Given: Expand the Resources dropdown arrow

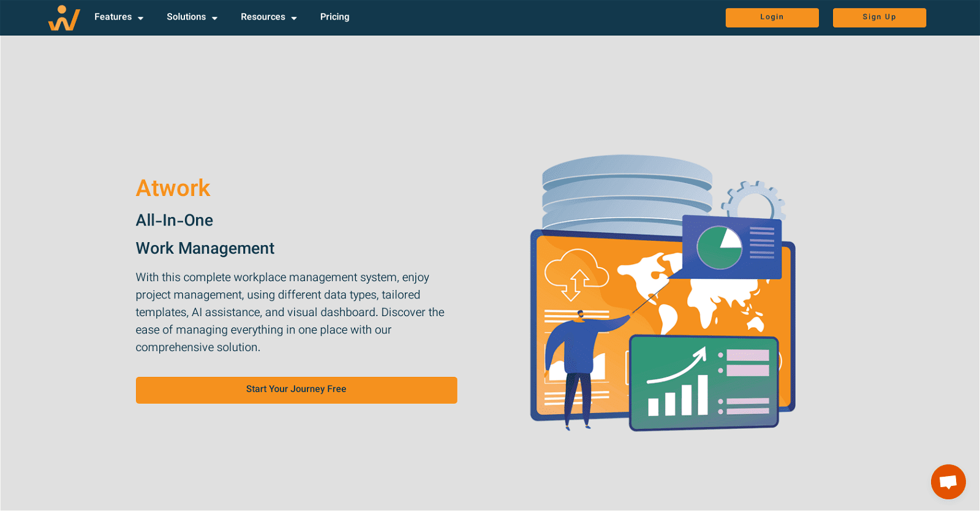Looking at the screenshot, I should click(294, 18).
